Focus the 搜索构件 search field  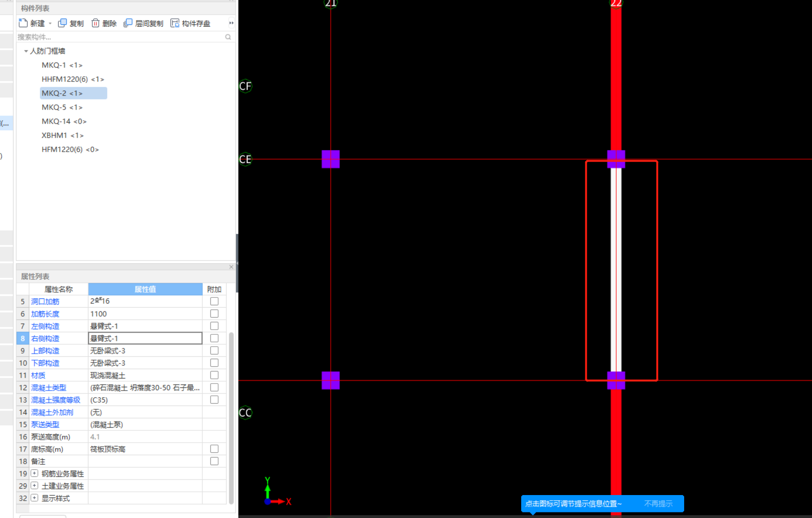click(120, 37)
